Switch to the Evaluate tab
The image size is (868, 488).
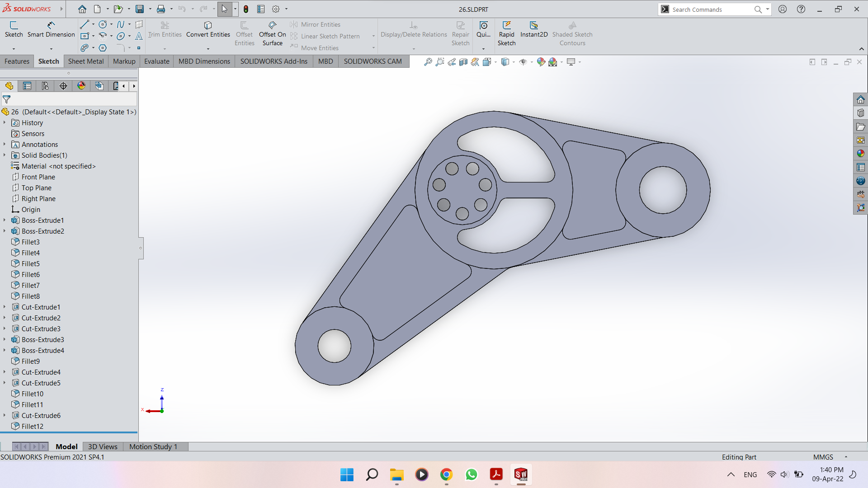click(x=157, y=61)
